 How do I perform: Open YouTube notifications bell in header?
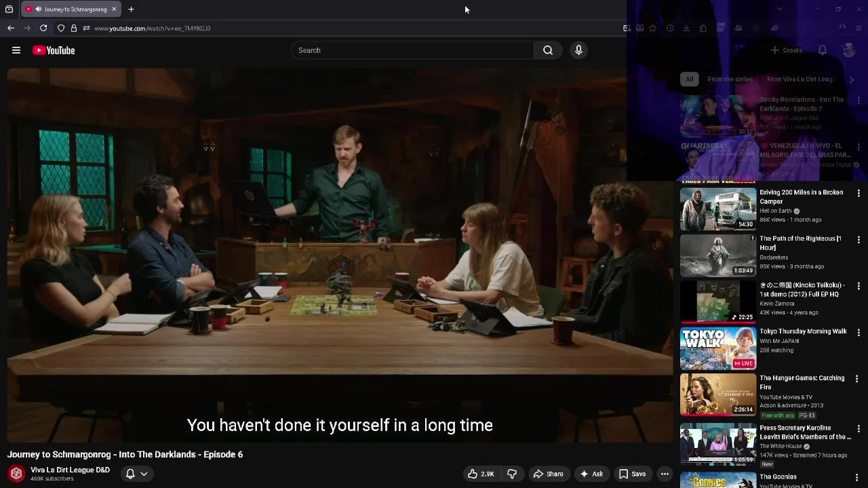pos(822,50)
